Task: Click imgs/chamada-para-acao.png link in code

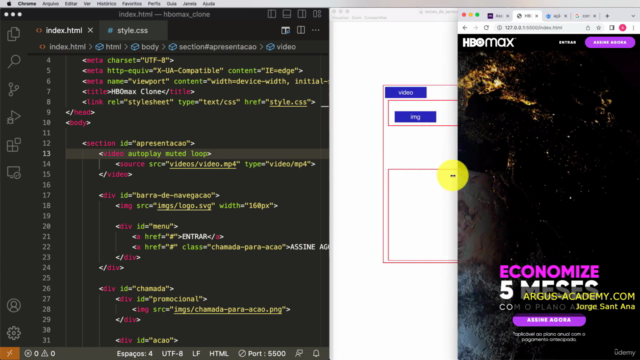Action: click(x=228, y=309)
